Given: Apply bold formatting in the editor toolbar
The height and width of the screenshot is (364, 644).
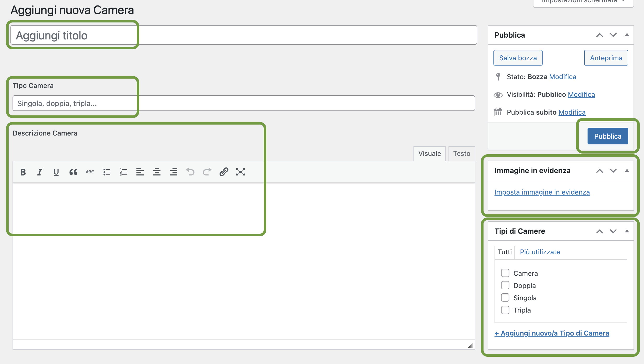Looking at the screenshot, I should (23, 172).
